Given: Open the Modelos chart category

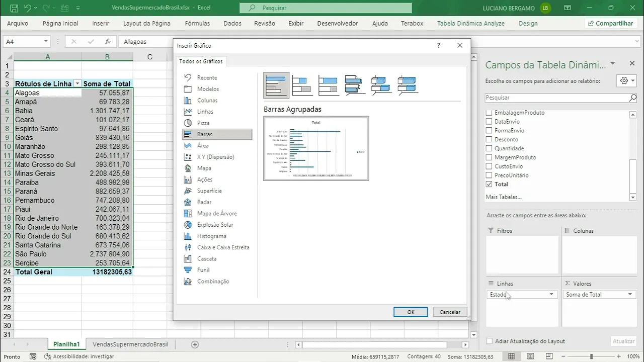Looking at the screenshot, I should point(217,89).
